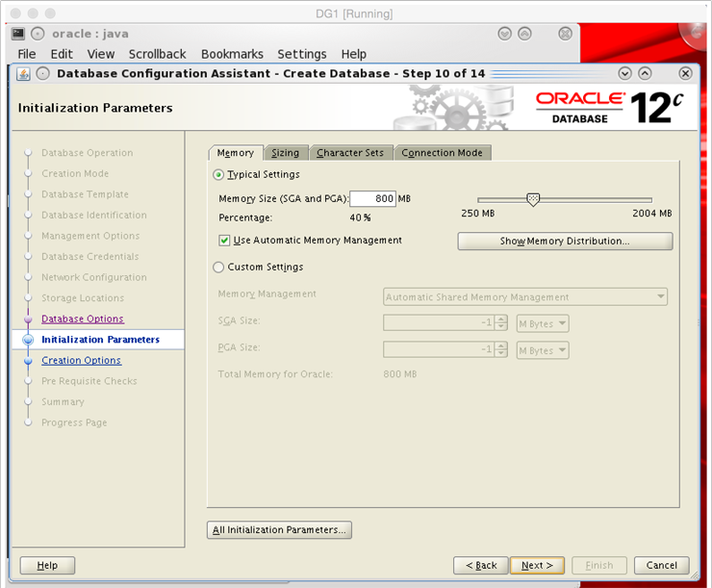
Task: Click the Creation Mode step
Action: [x=75, y=173]
